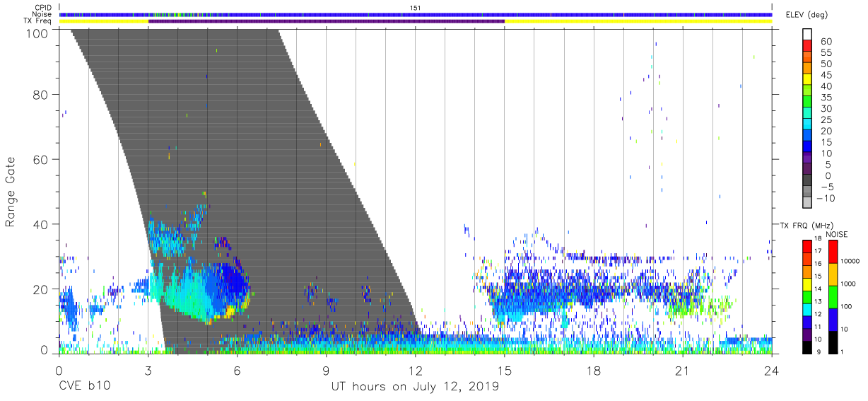Pick the white top swatch of the ELEV bar
Image resolution: width=868 pixels, height=401 pixels.
pos(807,34)
